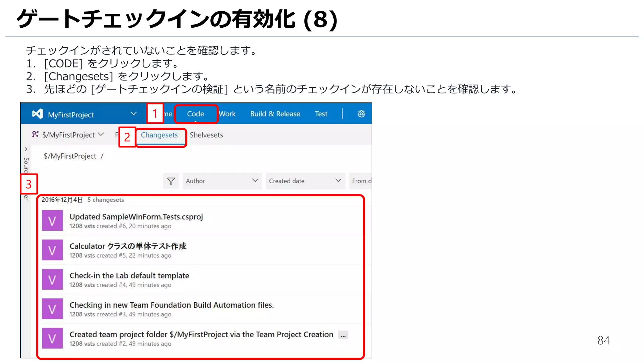The height and width of the screenshot is (362, 644).
Task: Click avatar icon for changeset #4
Action: pyautogui.click(x=53, y=279)
